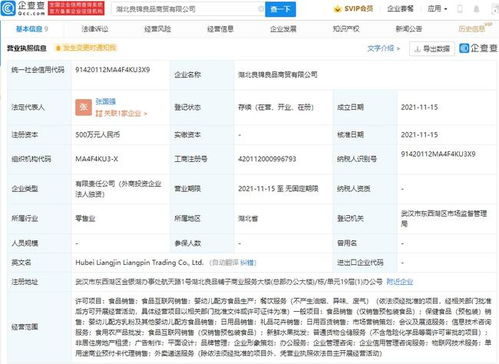The width and height of the screenshot is (499, 364).
Task: Clear the search box with the X icon
Action: click(261, 9)
